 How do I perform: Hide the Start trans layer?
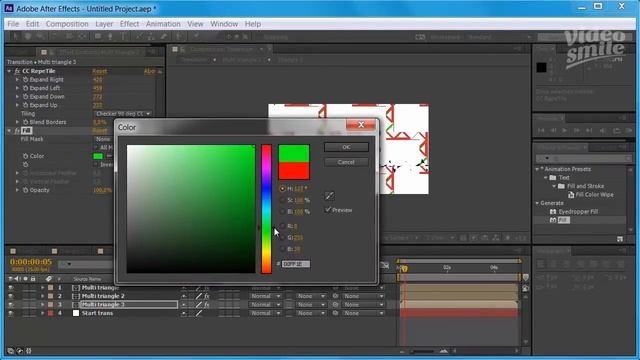(x=11, y=313)
